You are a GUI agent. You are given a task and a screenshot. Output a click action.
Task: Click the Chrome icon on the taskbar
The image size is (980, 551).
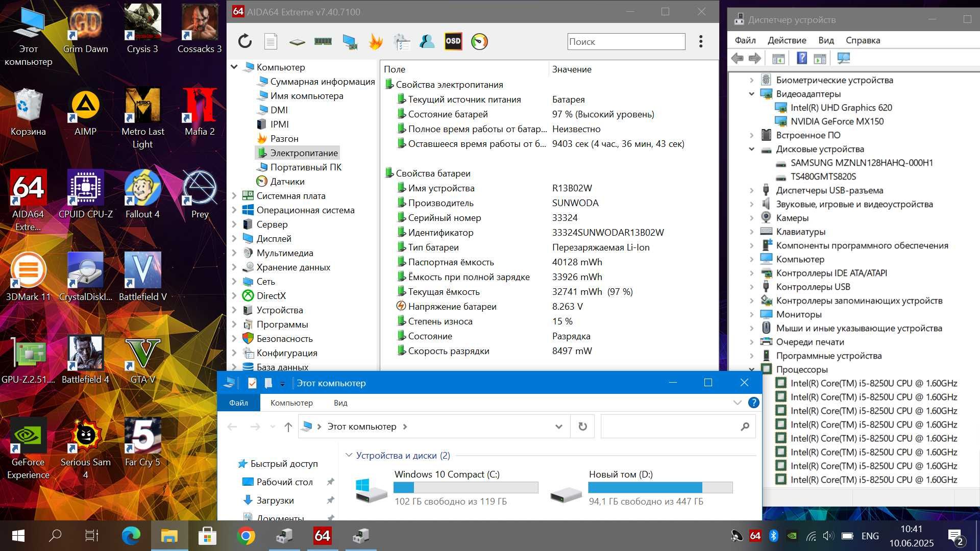point(246,536)
